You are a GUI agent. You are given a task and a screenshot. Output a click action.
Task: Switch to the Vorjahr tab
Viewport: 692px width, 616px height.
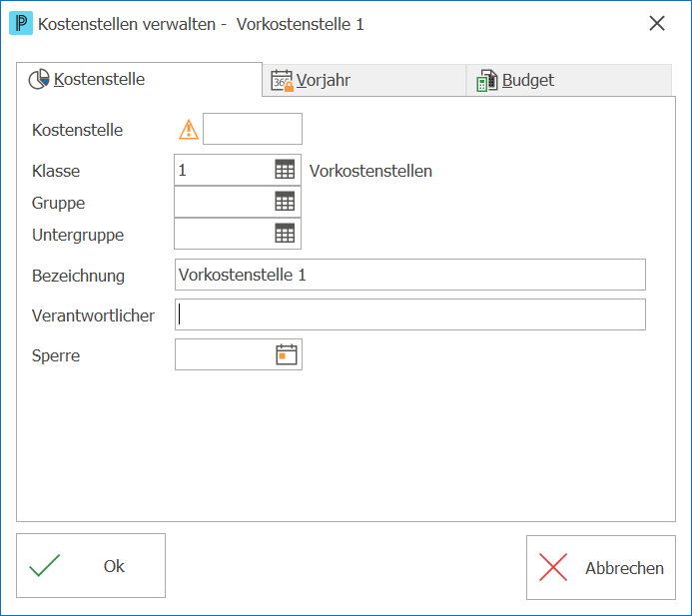click(x=364, y=80)
